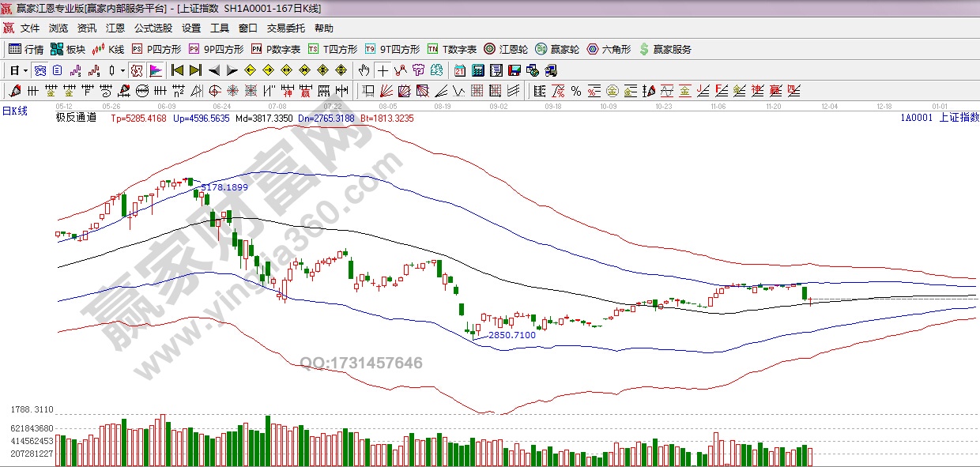
Task: Toggle the pressed flag indicator button
Action: [x=155, y=70]
